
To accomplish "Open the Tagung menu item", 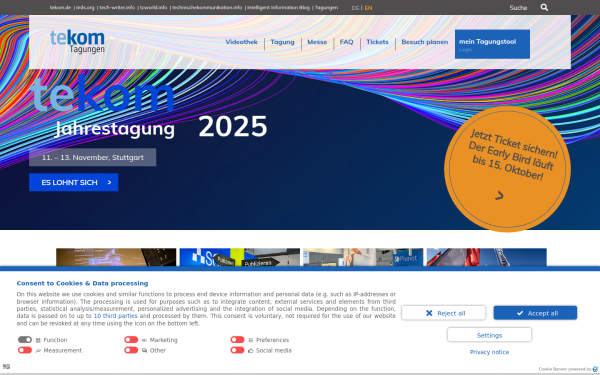I will click(282, 42).
